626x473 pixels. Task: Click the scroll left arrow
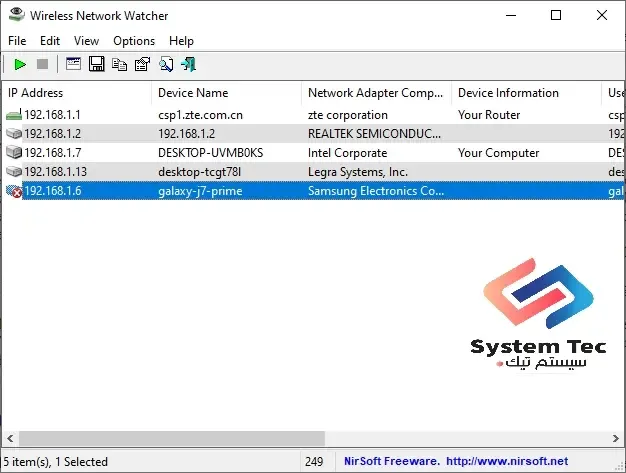click(x=10, y=438)
